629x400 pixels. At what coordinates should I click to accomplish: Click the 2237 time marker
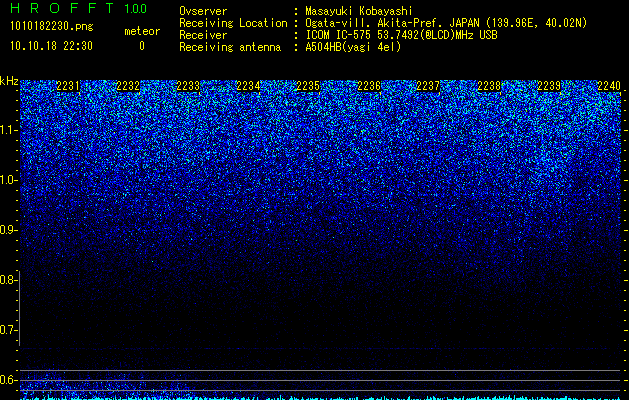pyautogui.click(x=428, y=86)
